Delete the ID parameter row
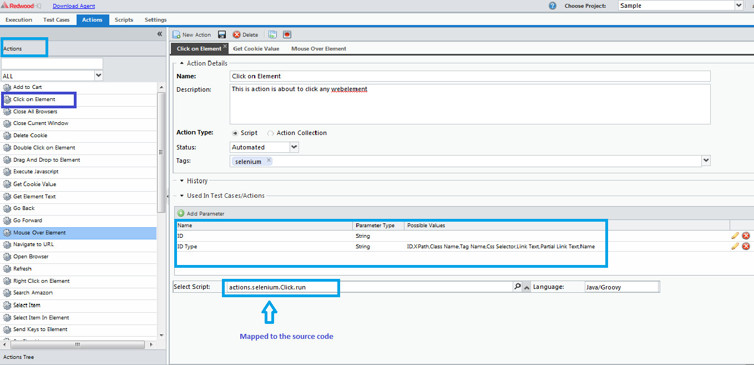The image size is (754, 365). click(746, 236)
